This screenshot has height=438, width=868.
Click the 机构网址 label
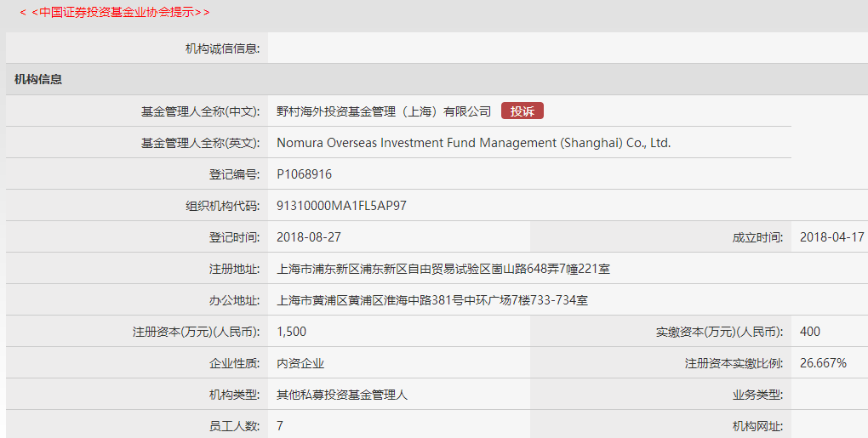(757, 426)
